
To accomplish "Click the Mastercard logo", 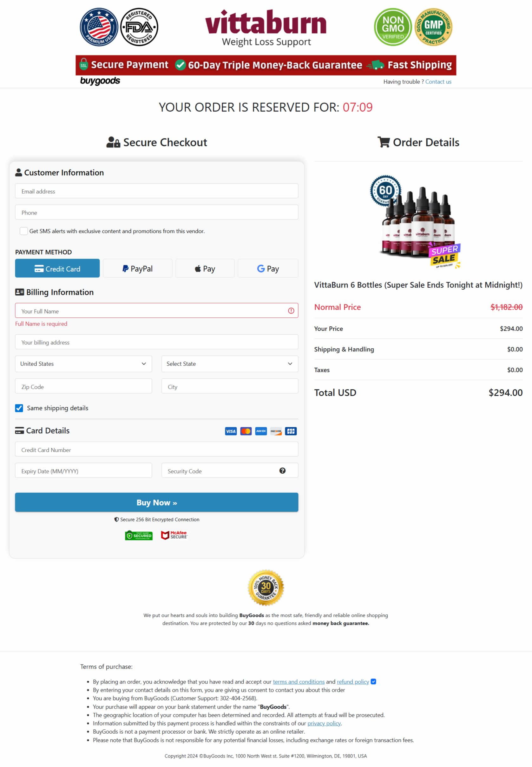I will (246, 431).
